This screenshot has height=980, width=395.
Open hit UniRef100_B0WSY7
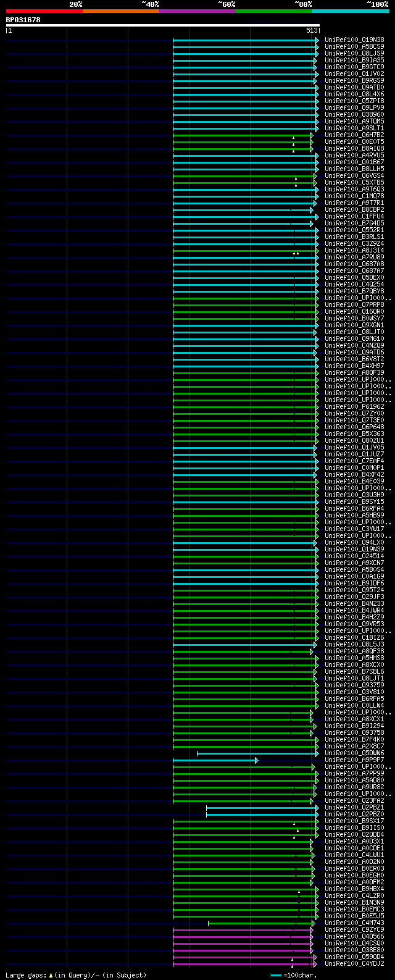click(354, 319)
